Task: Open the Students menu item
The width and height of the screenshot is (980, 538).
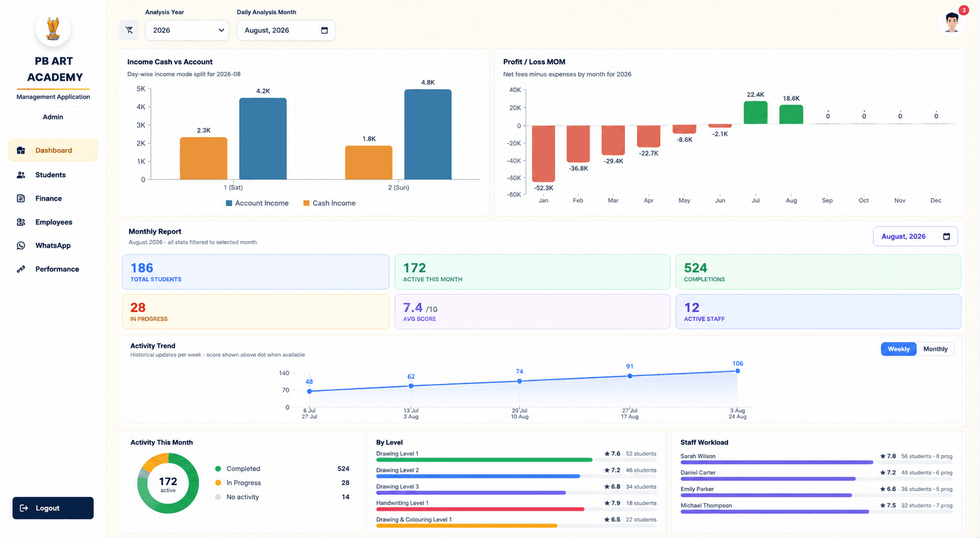Action: click(53, 175)
